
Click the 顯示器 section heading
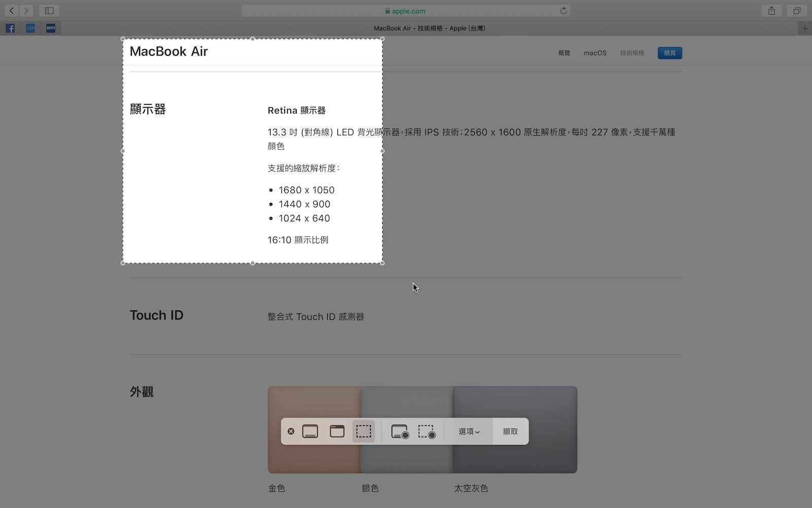[148, 109]
